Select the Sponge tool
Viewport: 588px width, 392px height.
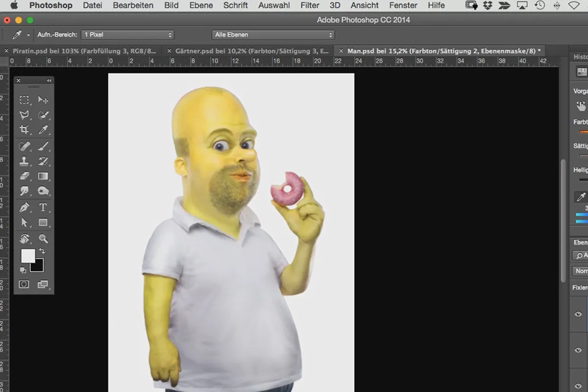pyautogui.click(x=43, y=191)
